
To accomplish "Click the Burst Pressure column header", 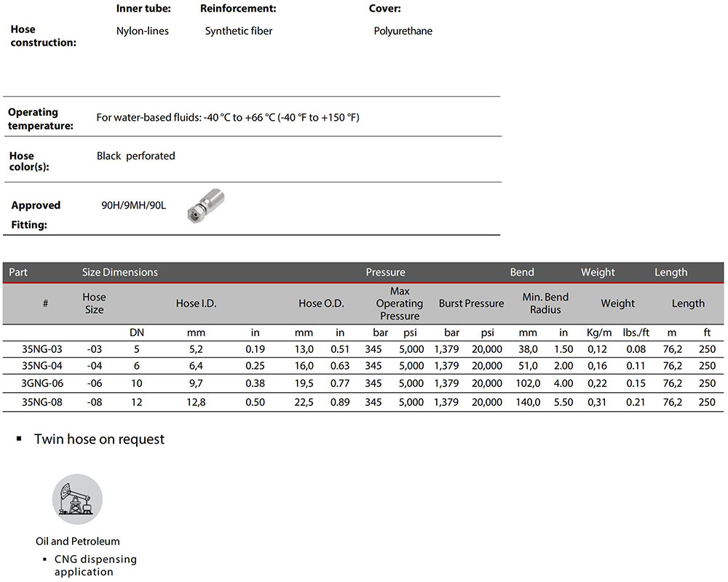I will coord(471,303).
